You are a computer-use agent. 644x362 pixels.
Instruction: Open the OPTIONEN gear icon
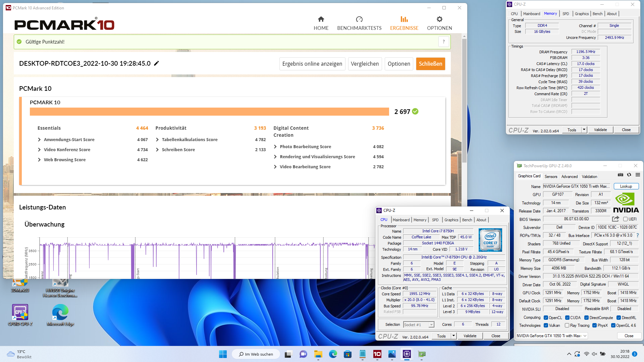(439, 19)
